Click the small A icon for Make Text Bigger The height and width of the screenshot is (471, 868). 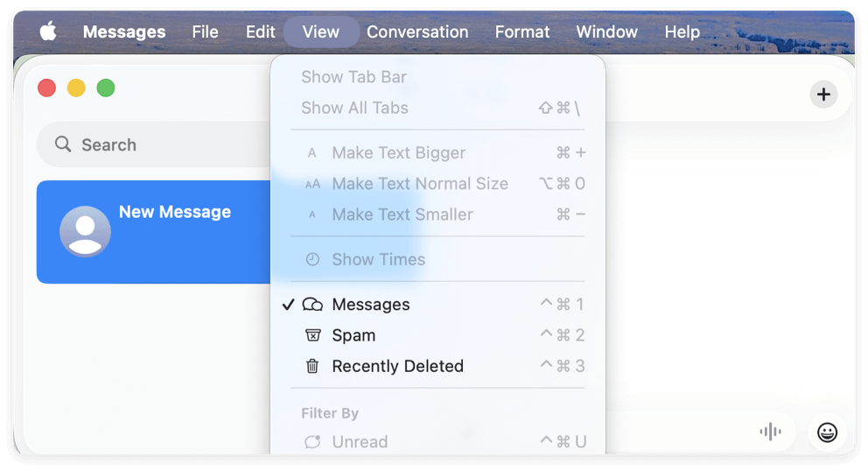tap(312, 153)
